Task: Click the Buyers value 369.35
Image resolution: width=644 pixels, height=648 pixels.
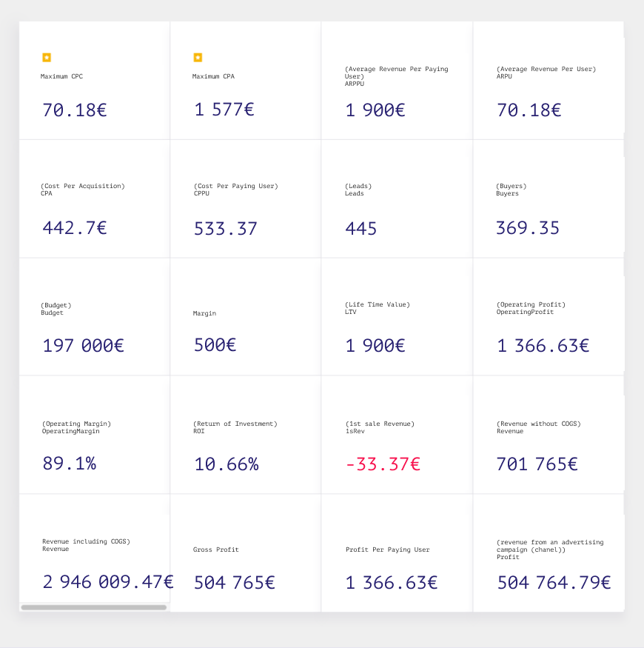Action: point(528,227)
